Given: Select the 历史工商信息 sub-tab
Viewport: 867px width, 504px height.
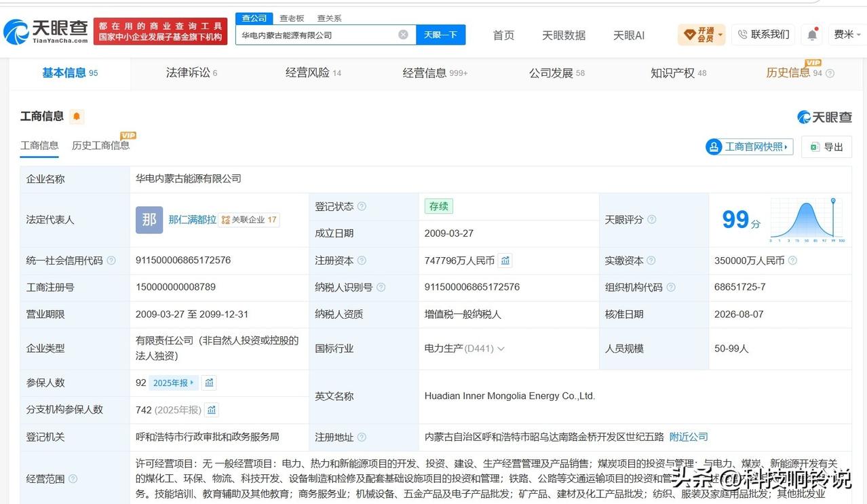Looking at the screenshot, I should pyautogui.click(x=100, y=146).
